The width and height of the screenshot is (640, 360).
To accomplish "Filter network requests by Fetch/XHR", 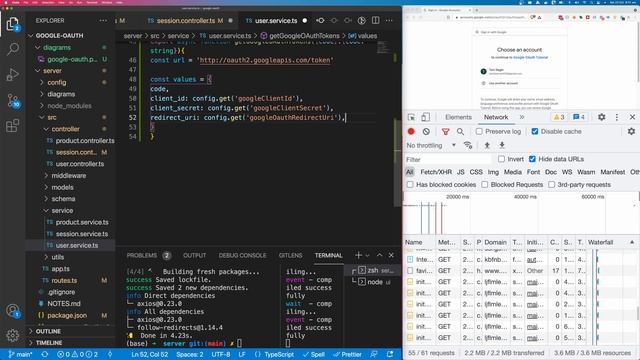I will pos(436,172).
